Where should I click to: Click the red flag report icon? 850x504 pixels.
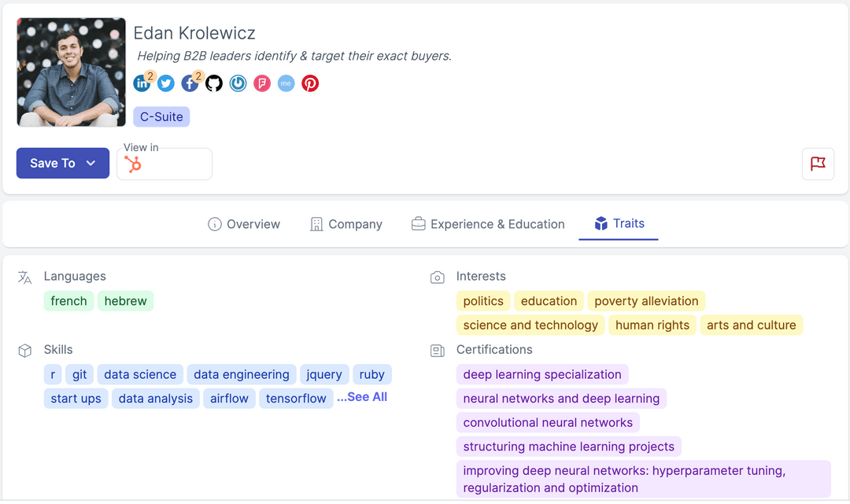tap(818, 164)
